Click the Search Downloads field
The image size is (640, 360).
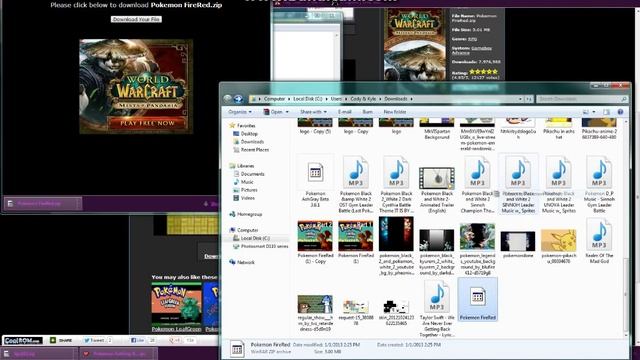tap(582, 99)
